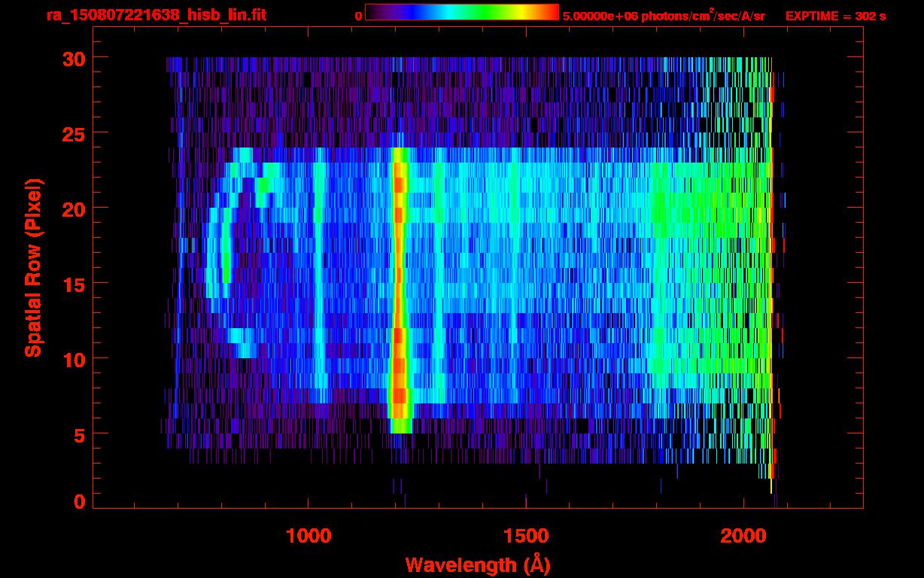Screen dimensions: 924x578
Task: Click the filename ra_150807221638_hisb_lin.fit
Action: (x=156, y=15)
